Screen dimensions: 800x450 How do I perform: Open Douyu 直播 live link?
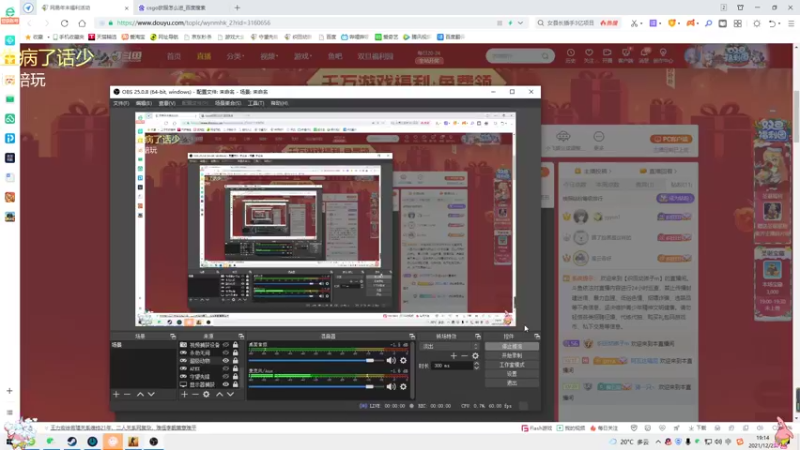pos(204,56)
